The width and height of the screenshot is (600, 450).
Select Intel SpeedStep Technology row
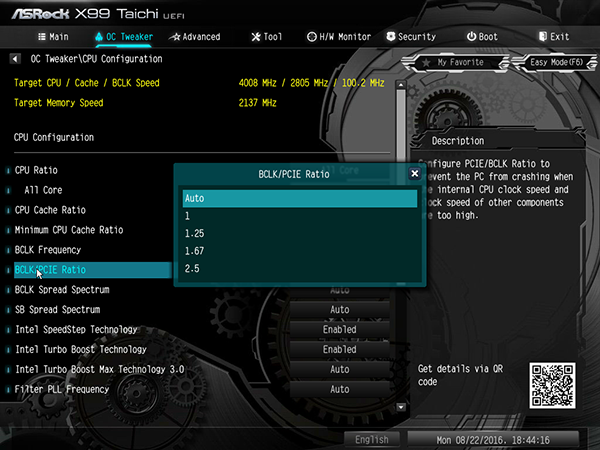coord(76,329)
